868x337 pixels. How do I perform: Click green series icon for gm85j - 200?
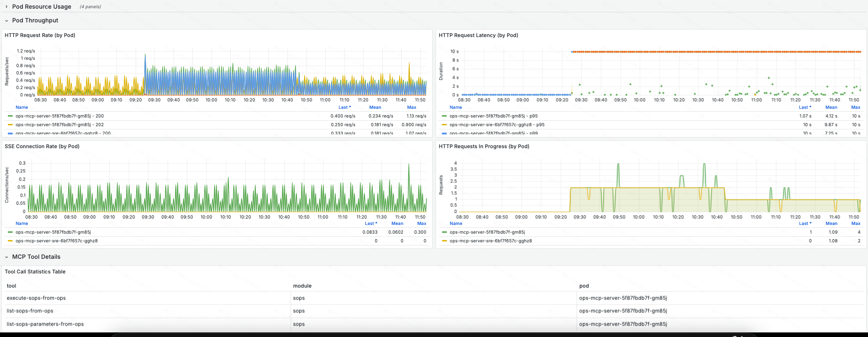click(x=10, y=116)
